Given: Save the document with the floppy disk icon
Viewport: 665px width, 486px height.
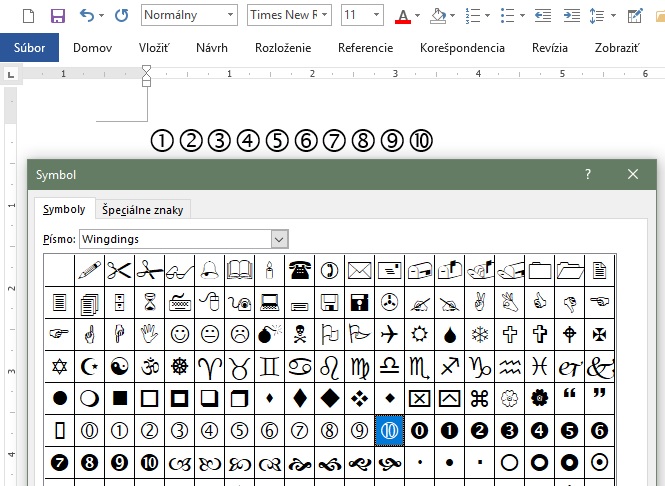Looking at the screenshot, I should click(x=57, y=16).
